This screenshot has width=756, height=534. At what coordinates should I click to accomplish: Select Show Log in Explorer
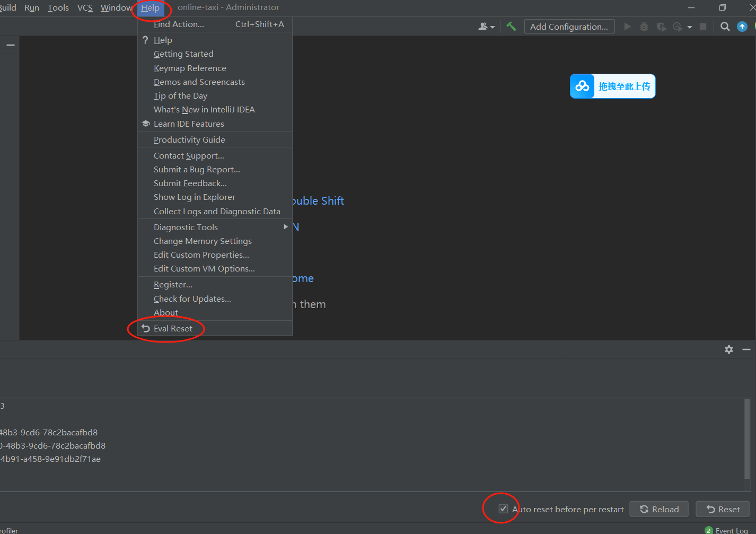[215, 197]
